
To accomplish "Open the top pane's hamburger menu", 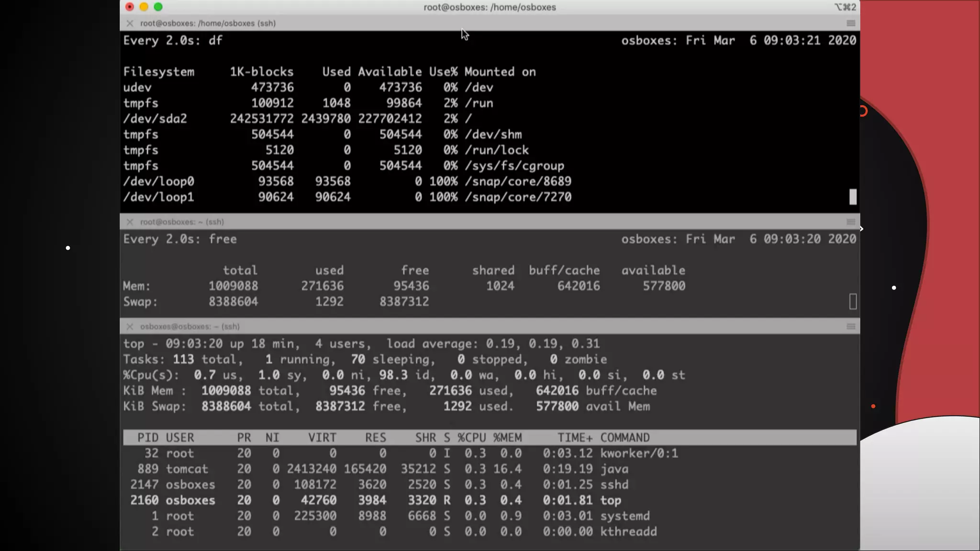I will tap(851, 23).
